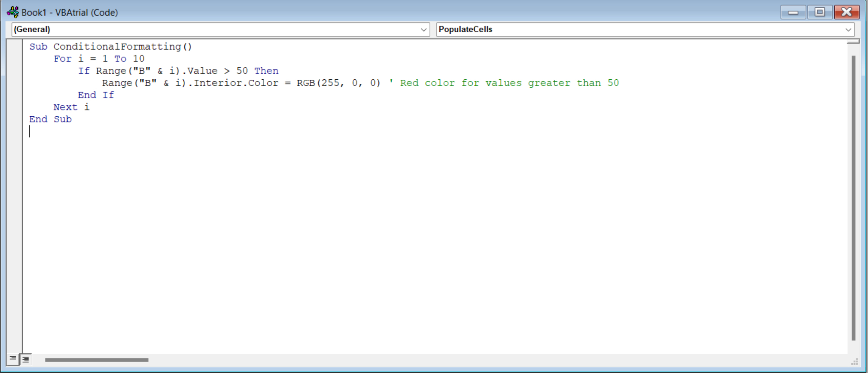Open the PopulateCells procedure dropdown

[645, 29]
